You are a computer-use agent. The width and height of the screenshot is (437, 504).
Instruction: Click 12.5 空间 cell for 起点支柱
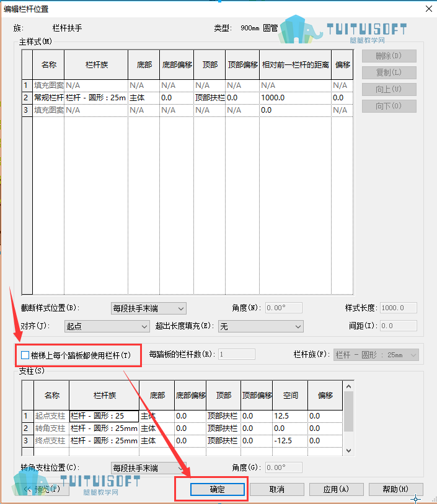click(x=290, y=416)
